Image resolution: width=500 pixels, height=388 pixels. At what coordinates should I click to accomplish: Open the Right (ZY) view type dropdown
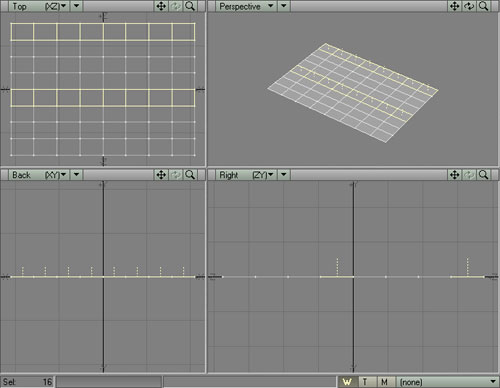pos(246,175)
